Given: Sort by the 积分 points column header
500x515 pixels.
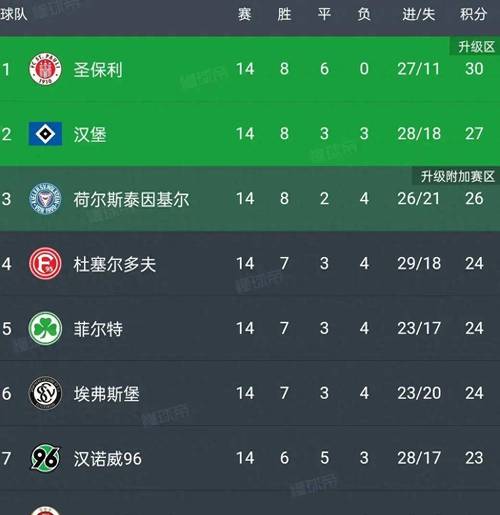Looking at the screenshot, I should click(x=474, y=14).
